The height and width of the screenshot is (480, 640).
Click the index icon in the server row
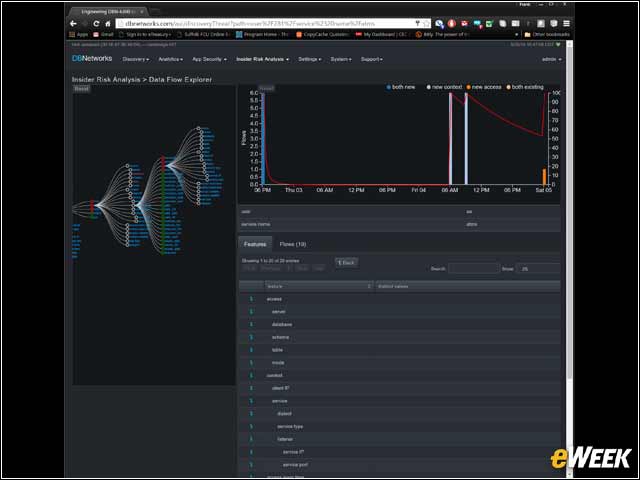(x=251, y=312)
